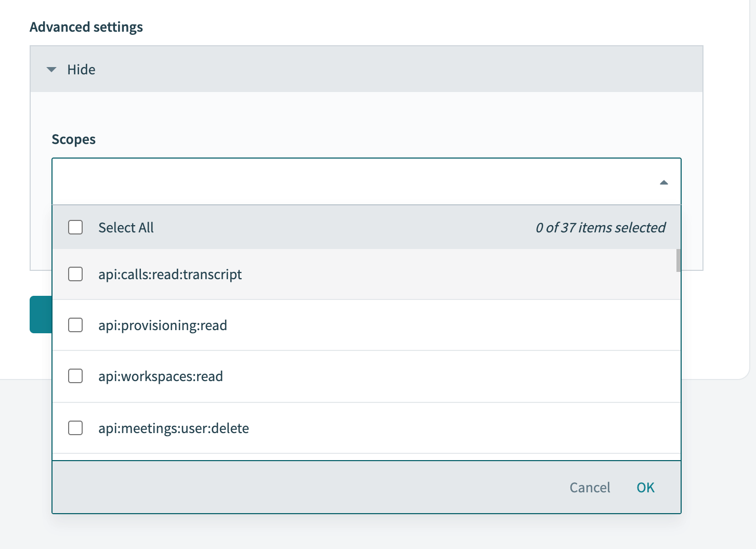Image resolution: width=756 pixels, height=549 pixels.
Task: Toggle the api:workspaces:read checkbox
Action: (75, 376)
